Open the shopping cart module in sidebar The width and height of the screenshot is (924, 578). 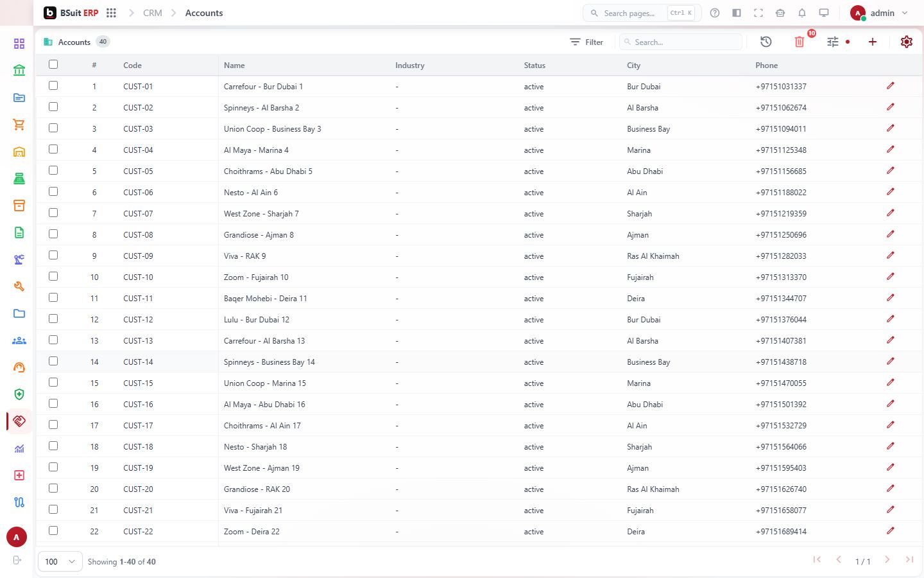point(19,125)
